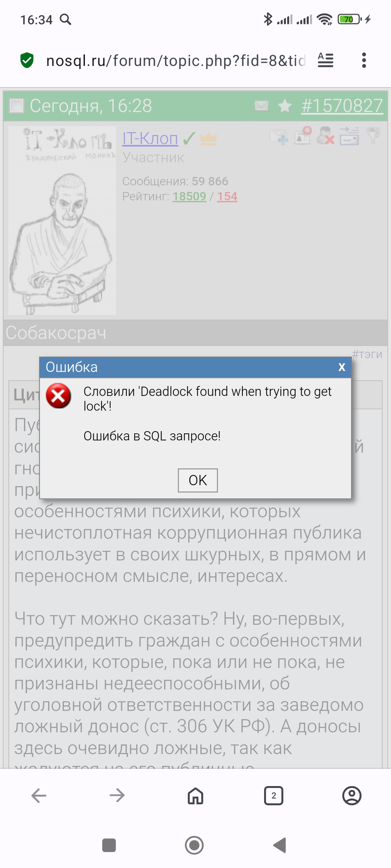
Task: Open the positive rating 18509 link
Action: click(x=189, y=196)
